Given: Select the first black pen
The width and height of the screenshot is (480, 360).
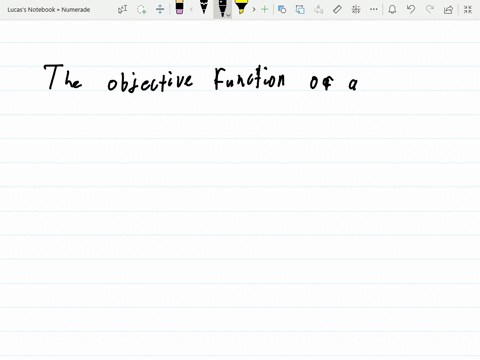Looking at the screenshot, I should point(204,7).
